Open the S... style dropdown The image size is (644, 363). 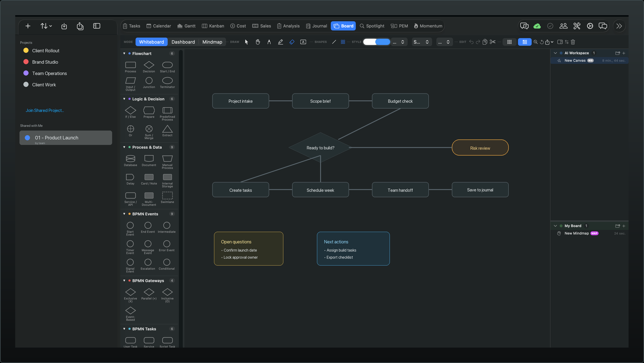pyautogui.click(x=421, y=42)
